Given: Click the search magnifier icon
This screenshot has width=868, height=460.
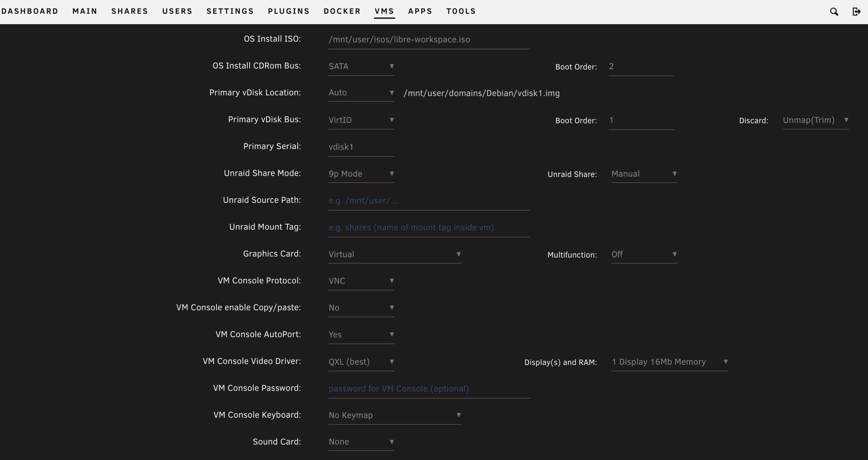Looking at the screenshot, I should [x=834, y=12].
